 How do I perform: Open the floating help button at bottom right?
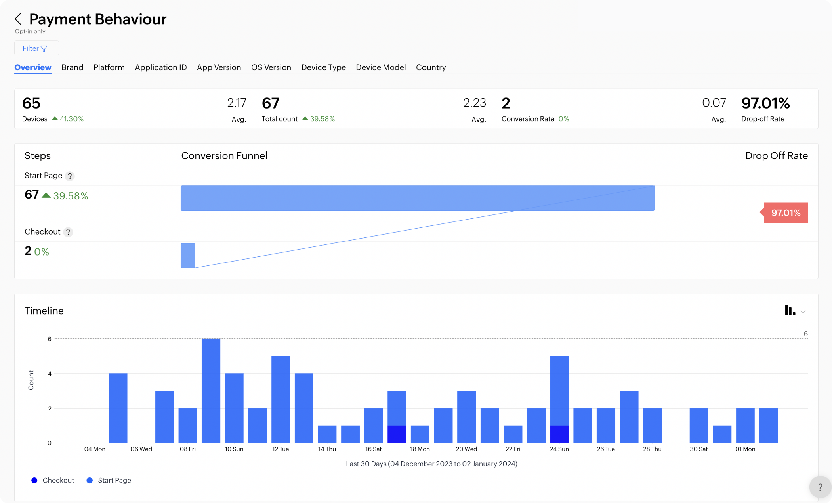coord(820,487)
